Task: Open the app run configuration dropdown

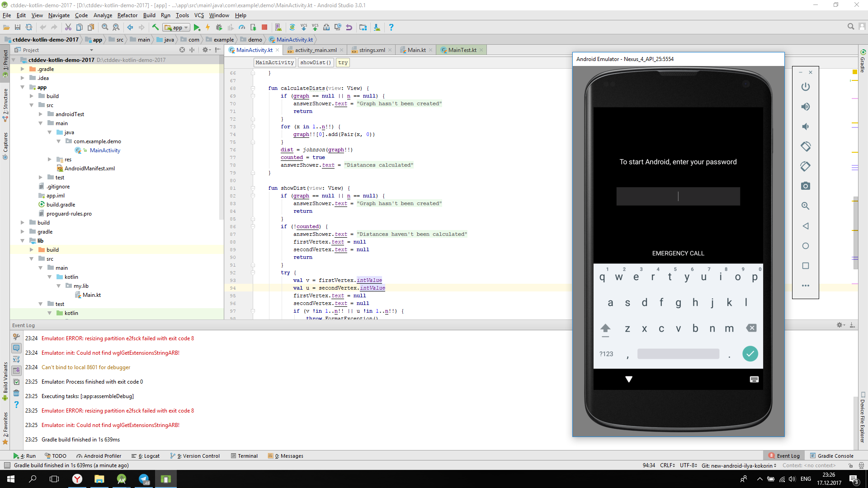Action: pos(177,28)
